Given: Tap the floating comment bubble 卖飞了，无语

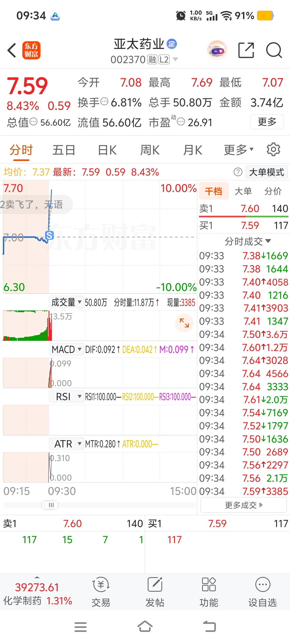Looking at the screenshot, I should tap(36, 204).
